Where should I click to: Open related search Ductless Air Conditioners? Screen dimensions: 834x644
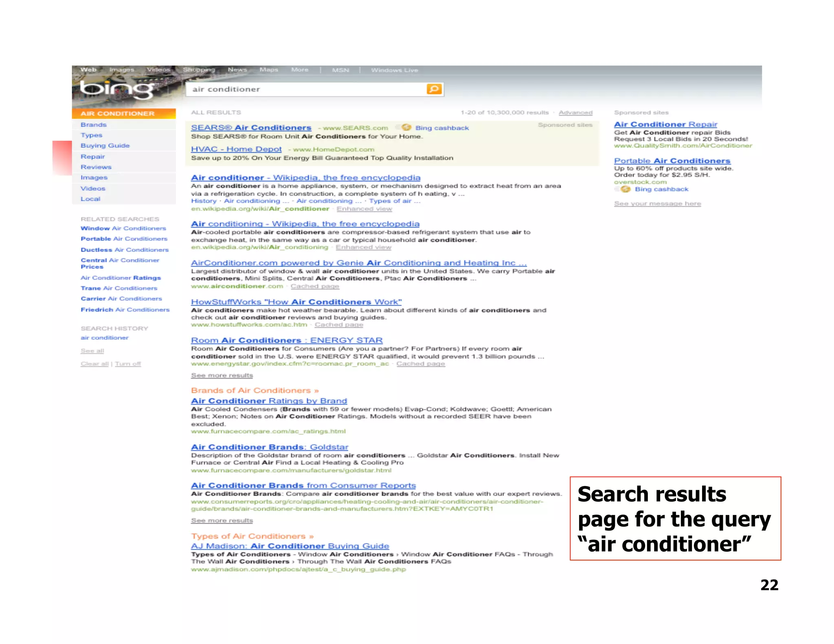click(125, 250)
